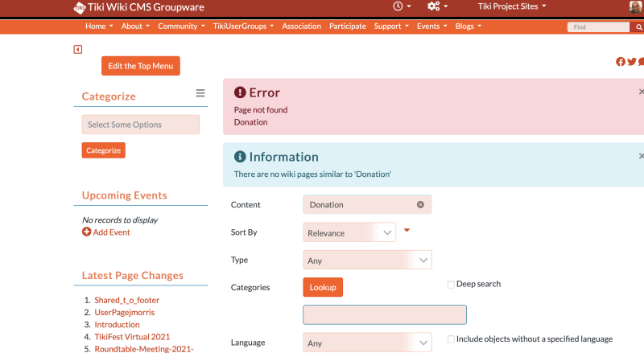Clear the Donation content field with the x icon
This screenshot has width=644, height=353.
[420, 204]
